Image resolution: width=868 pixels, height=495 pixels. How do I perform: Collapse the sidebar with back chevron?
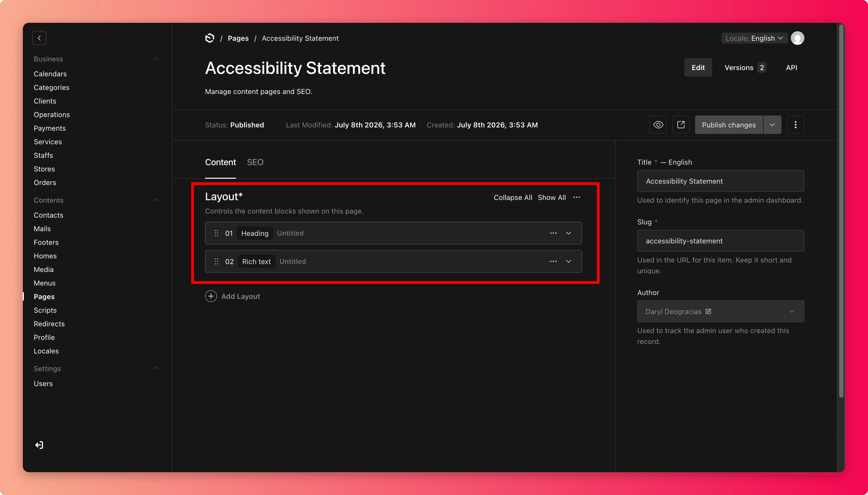pyautogui.click(x=39, y=38)
